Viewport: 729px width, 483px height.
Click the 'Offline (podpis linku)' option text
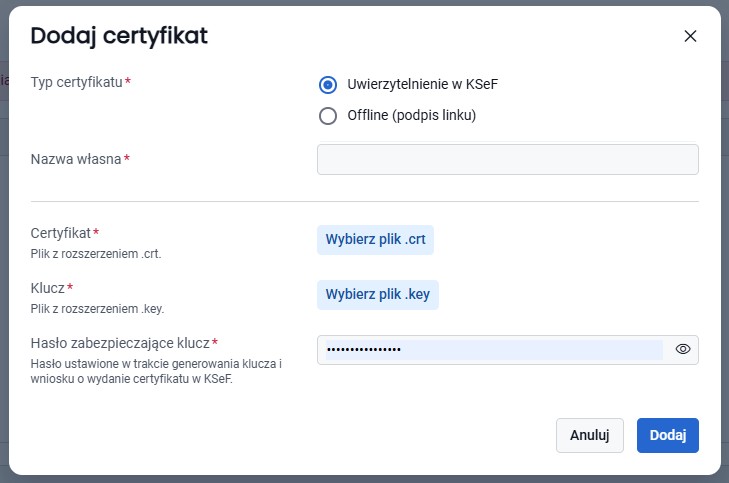pos(411,116)
